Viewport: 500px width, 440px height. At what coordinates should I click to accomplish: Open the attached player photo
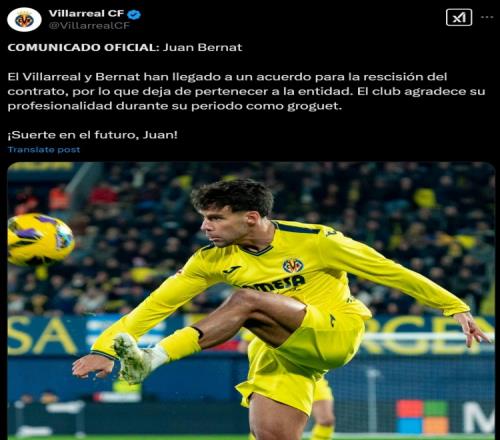[251, 300]
